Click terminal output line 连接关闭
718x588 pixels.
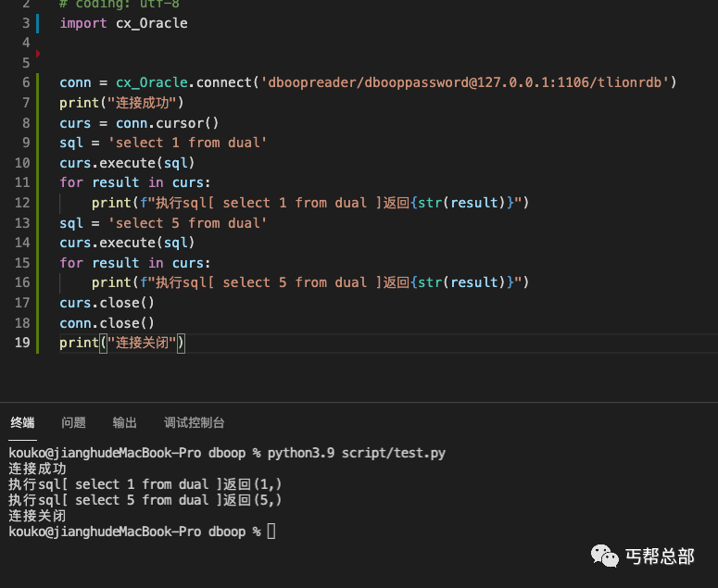coord(38,516)
